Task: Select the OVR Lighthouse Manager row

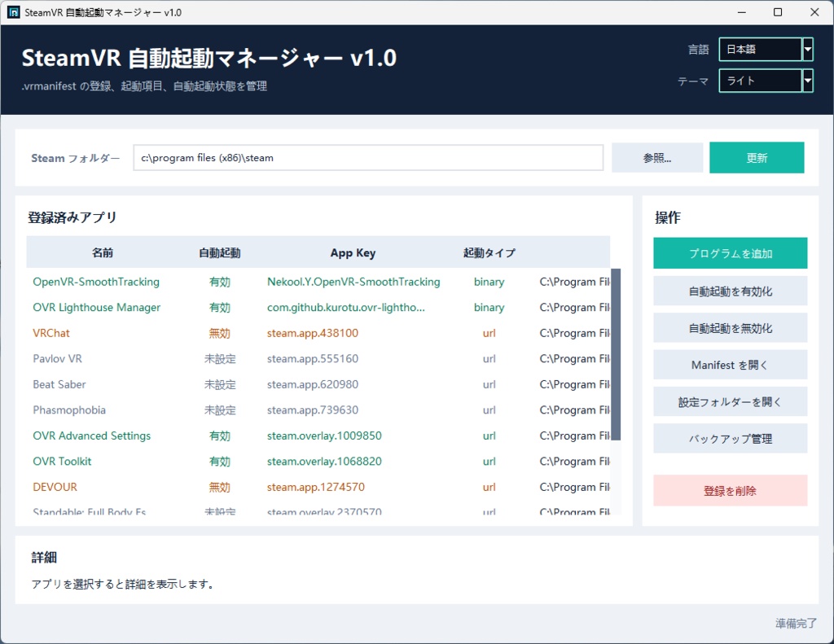Action: pos(318,308)
